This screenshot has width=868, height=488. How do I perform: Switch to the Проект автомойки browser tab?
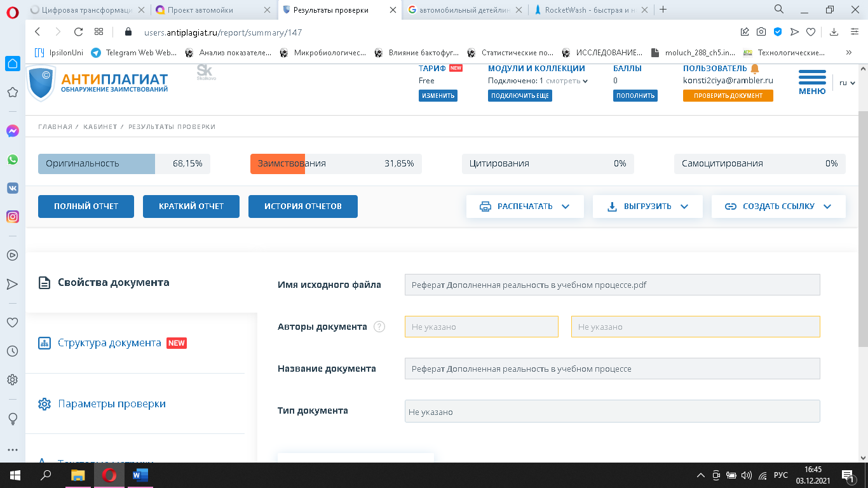click(200, 10)
